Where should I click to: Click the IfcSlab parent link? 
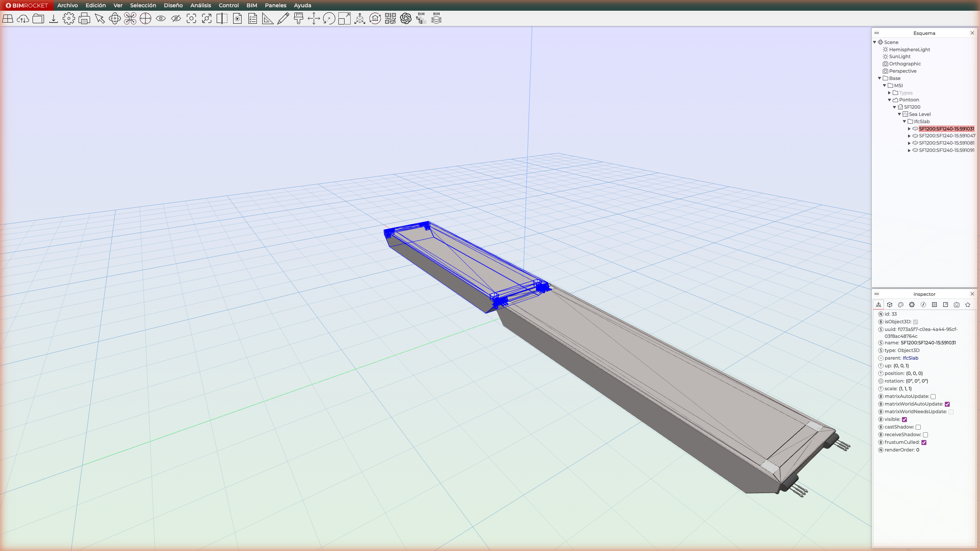910,358
